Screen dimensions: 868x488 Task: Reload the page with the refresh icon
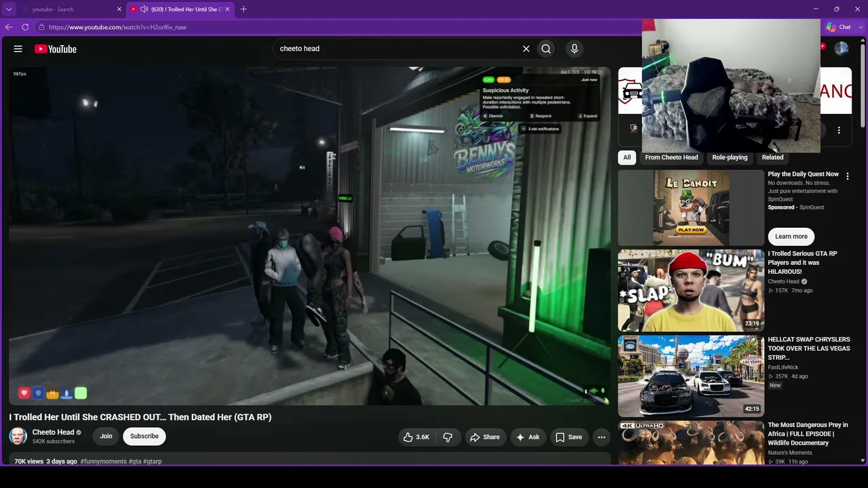click(25, 27)
